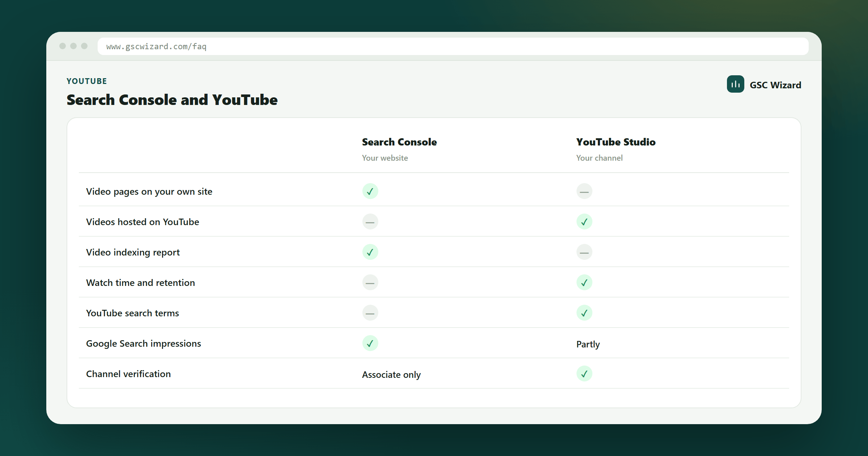Click the 'YouTube search terms' row label
This screenshot has height=456, width=868.
coord(132,313)
